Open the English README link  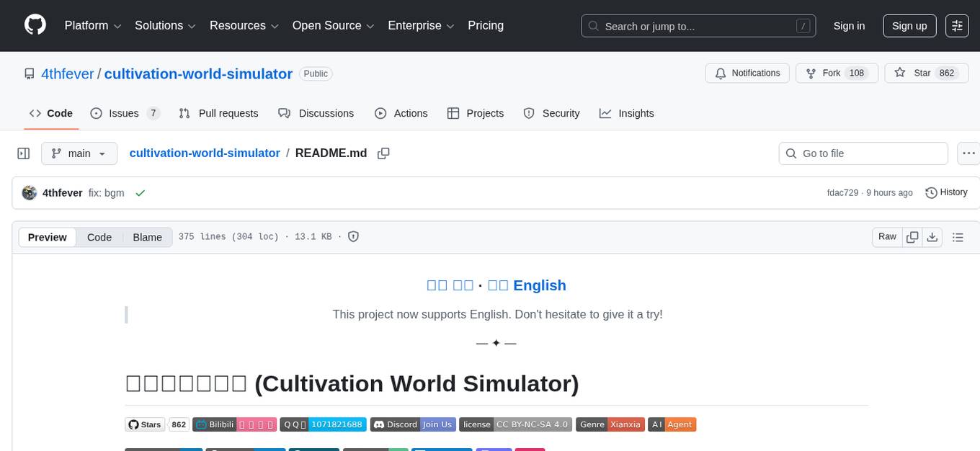[540, 285]
